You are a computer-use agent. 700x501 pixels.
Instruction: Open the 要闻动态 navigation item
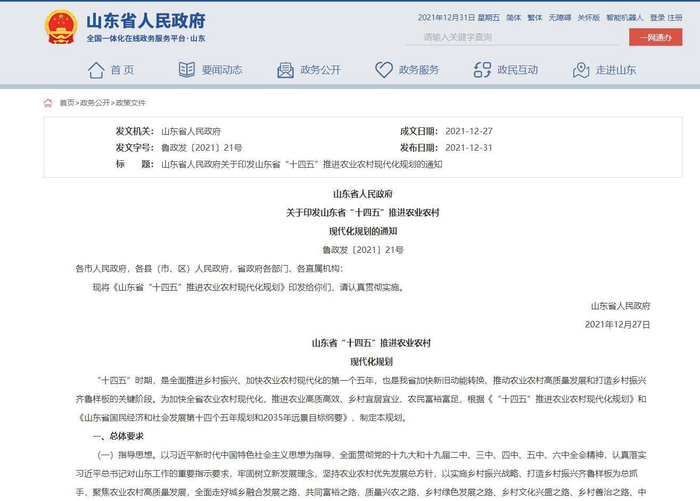222,70
